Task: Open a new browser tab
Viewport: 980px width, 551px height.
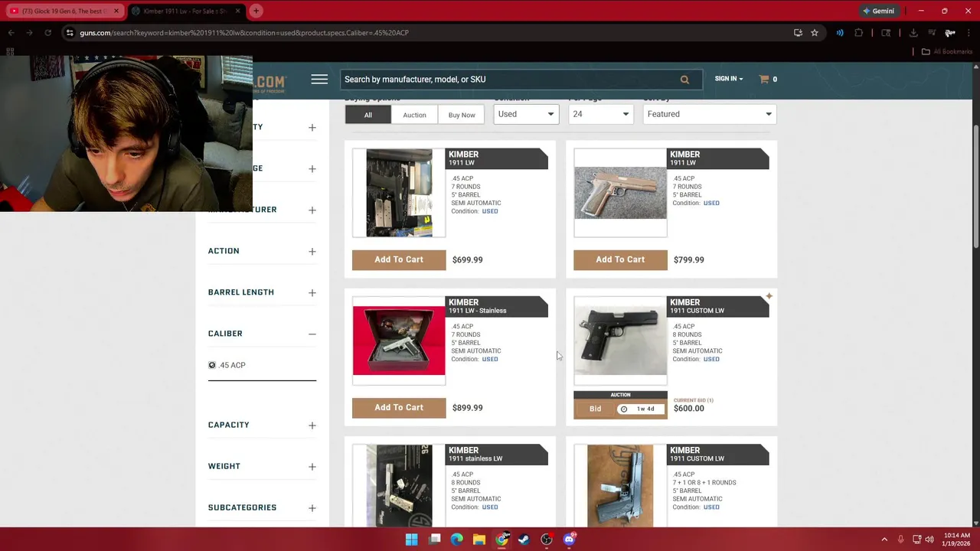Action: (256, 11)
